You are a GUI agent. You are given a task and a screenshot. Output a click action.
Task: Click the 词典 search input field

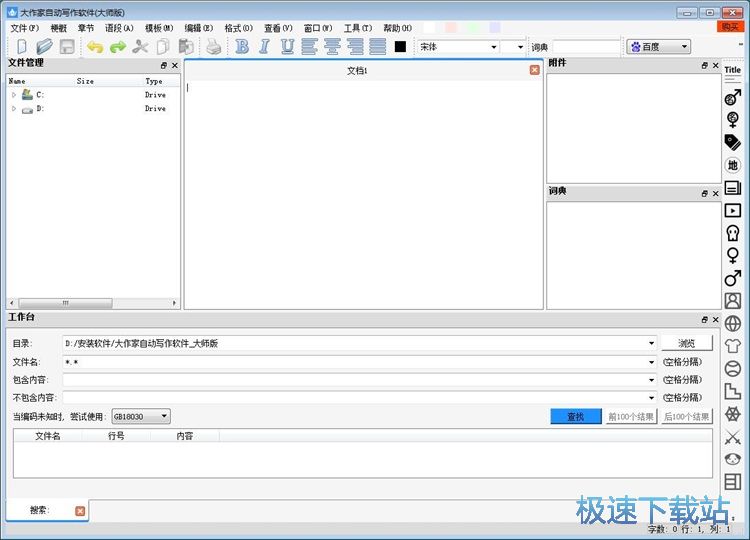pyautogui.click(x=586, y=47)
